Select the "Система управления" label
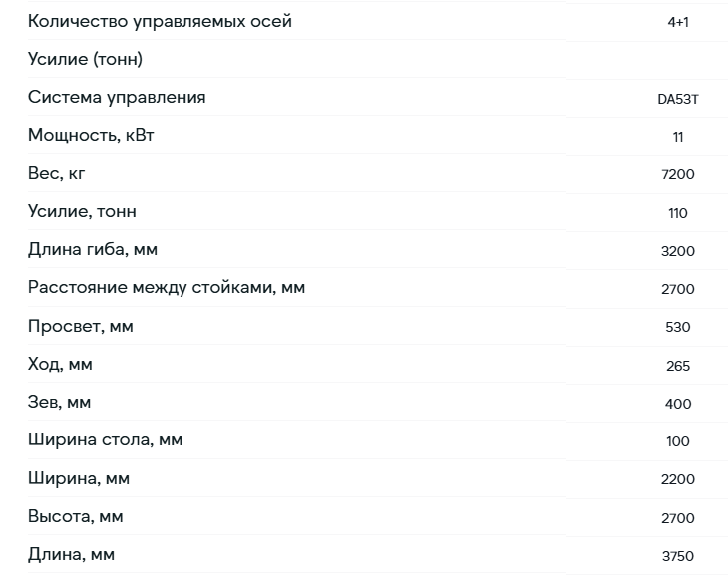Image resolution: width=728 pixels, height=577 pixels. (117, 98)
